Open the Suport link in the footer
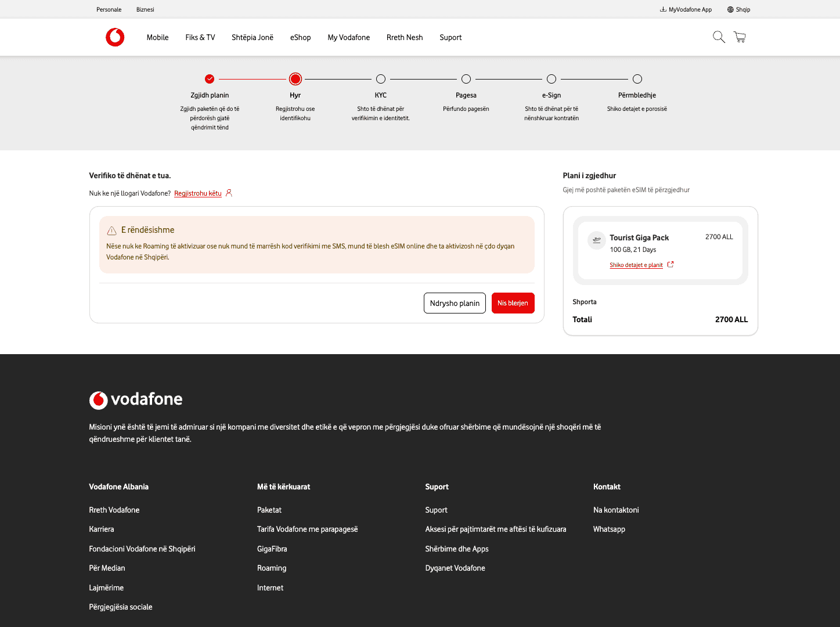Viewport: 840px width, 627px height. point(437,510)
